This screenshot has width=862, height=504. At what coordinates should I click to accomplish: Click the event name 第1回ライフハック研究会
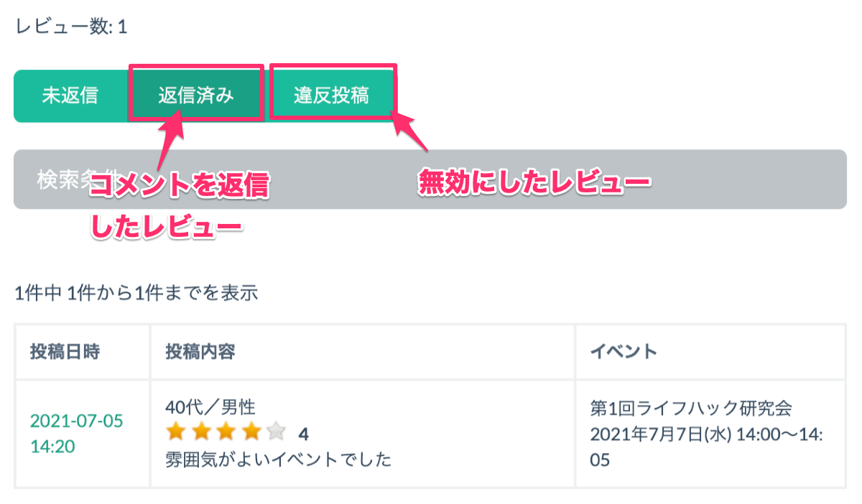(x=691, y=409)
